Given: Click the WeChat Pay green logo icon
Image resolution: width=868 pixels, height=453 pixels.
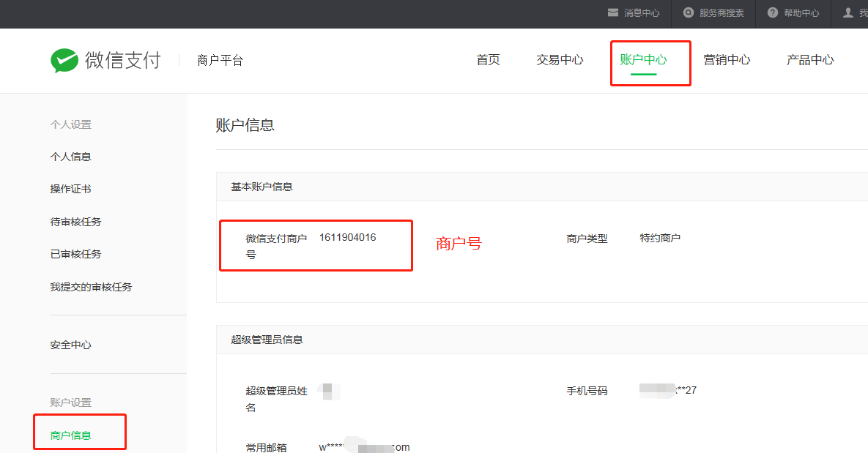Looking at the screenshot, I should coord(64,60).
